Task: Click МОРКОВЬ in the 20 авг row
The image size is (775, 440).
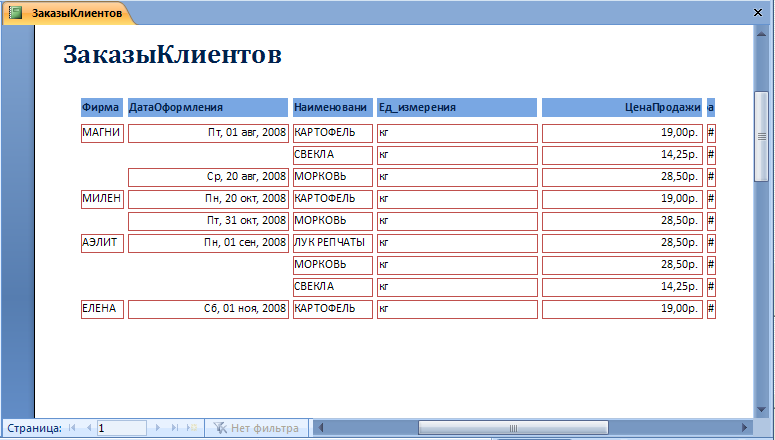Action: [333, 177]
